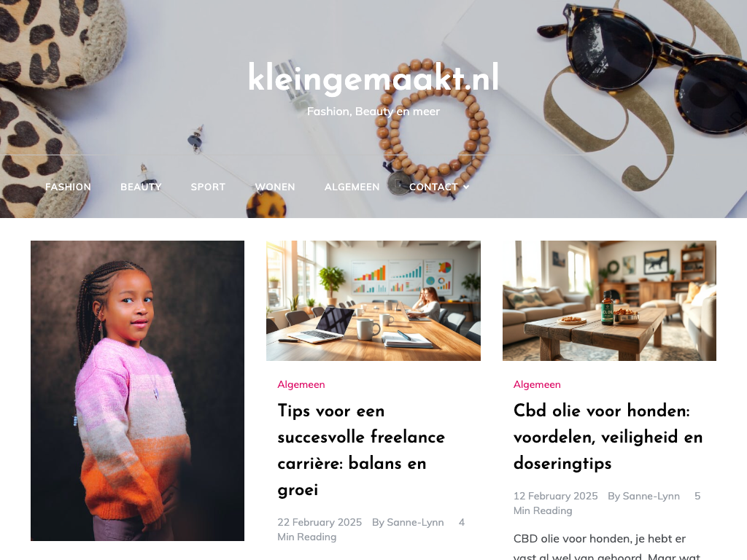747x560 pixels.
Task: Click Algemeen category above freelance article
Action: [x=301, y=384]
